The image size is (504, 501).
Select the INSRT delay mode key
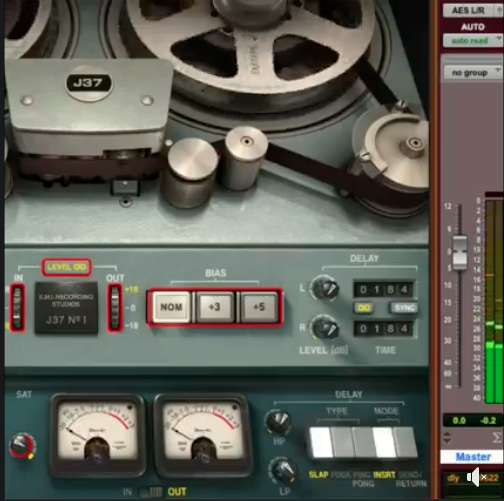pos(384,443)
